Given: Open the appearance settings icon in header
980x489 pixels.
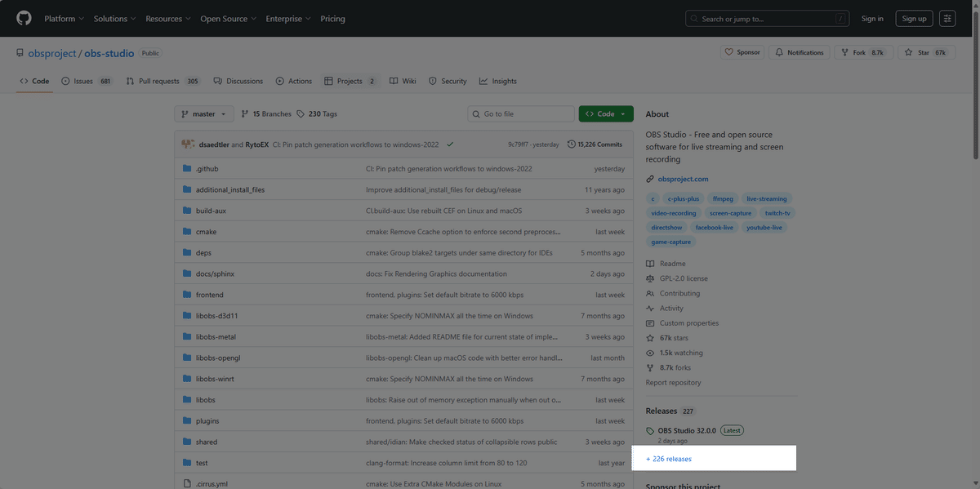Looking at the screenshot, I should click(947, 19).
